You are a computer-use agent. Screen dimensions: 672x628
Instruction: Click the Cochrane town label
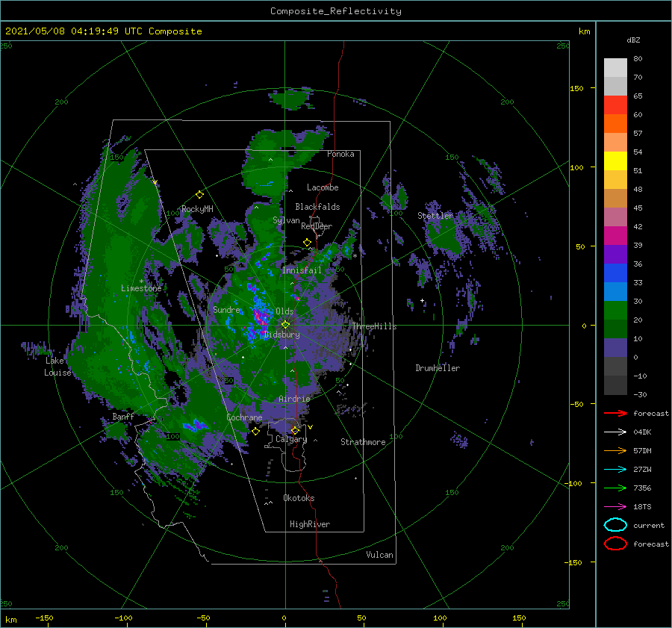pos(244,417)
